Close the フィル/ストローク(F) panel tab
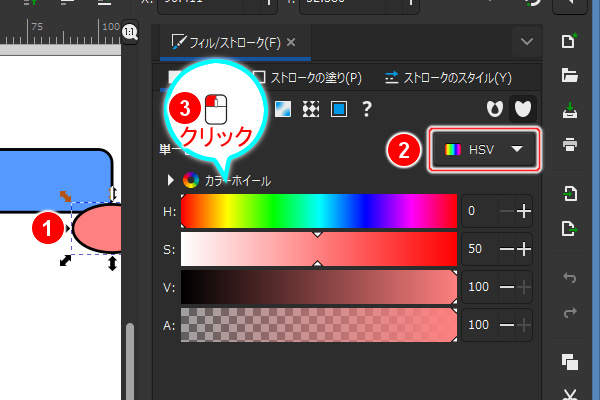The image size is (600, 400). click(x=291, y=42)
